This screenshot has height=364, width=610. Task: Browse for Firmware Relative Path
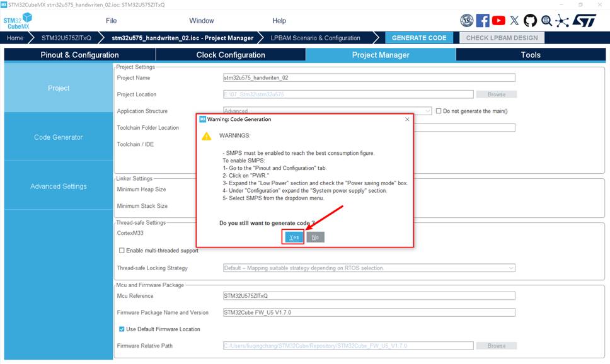click(x=497, y=346)
